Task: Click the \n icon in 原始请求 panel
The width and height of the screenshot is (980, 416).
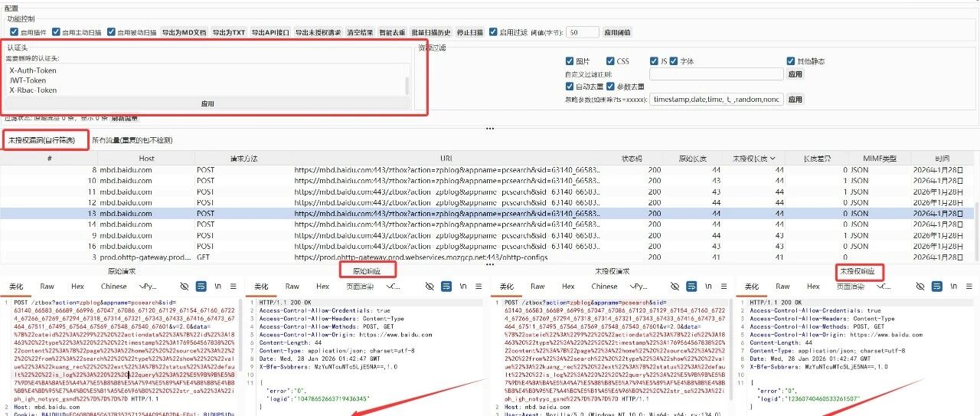Action: [x=217, y=287]
